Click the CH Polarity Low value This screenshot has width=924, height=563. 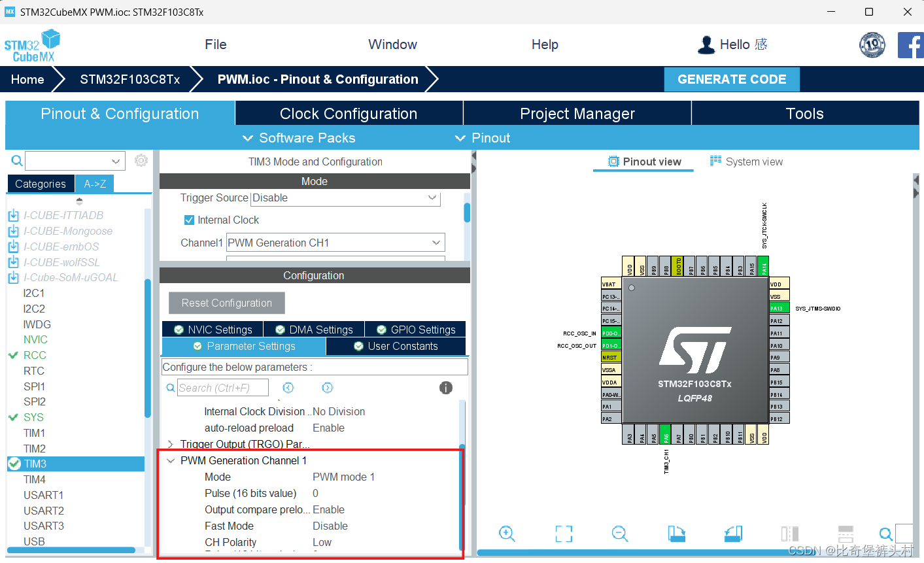tap(322, 542)
